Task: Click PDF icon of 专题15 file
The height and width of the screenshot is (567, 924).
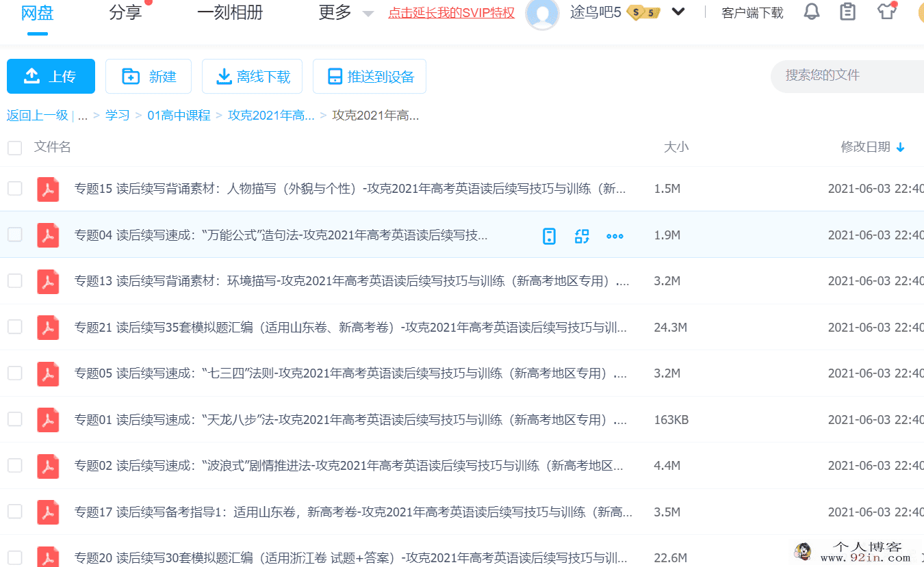Action: 48,189
